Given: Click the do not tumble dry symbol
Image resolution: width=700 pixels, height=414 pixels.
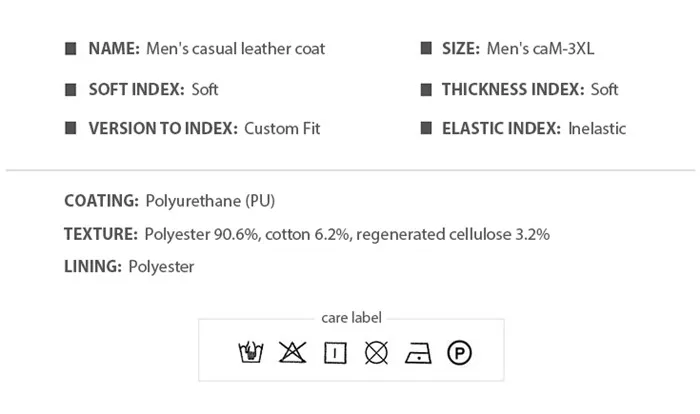Looking at the screenshot, I should [x=376, y=353].
